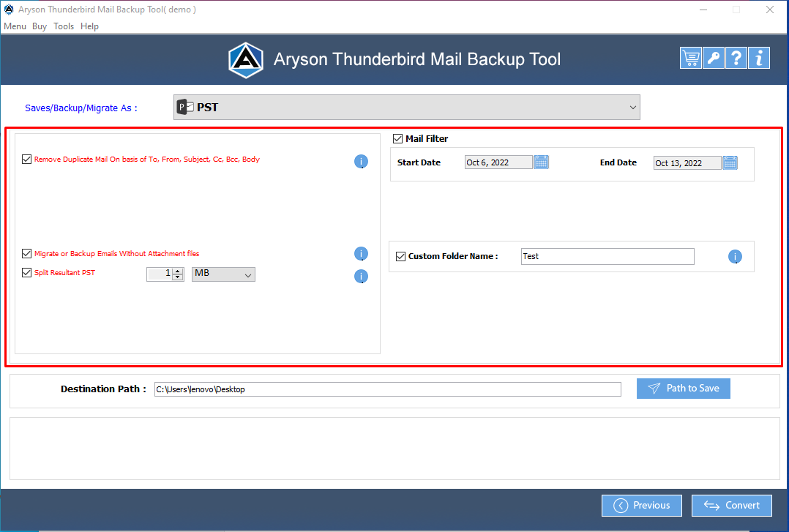This screenshot has width=789, height=532.
Task: Open the key activation icon
Action: coord(713,58)
